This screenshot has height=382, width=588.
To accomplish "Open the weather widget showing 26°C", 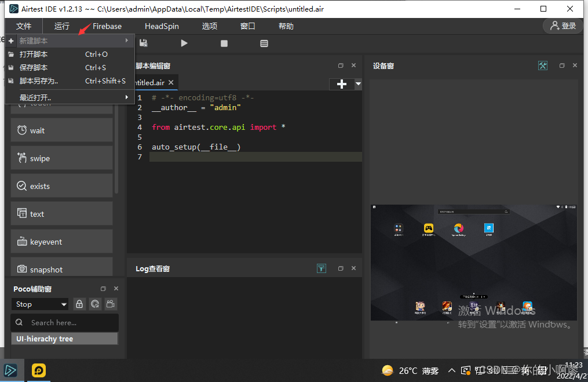I will (x=410, y=371).
